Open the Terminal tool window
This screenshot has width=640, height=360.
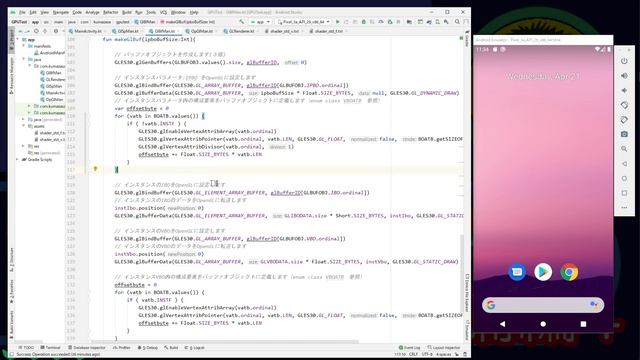[51, 347]
